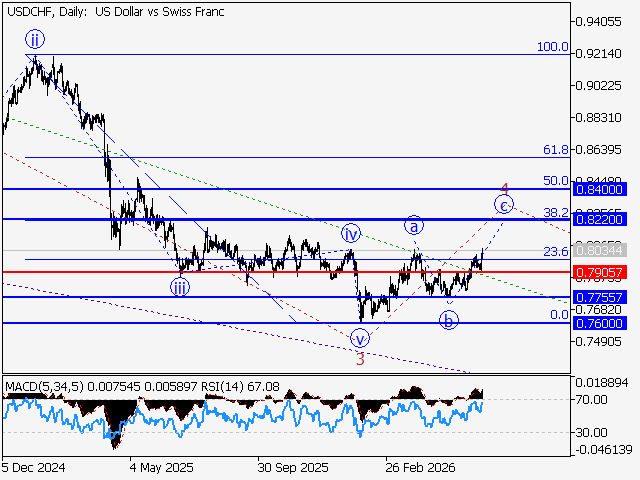The width and height of the screenshot is (640, 480).
Task: Click the 0.92140 price axis value
Action: point(598,53)
